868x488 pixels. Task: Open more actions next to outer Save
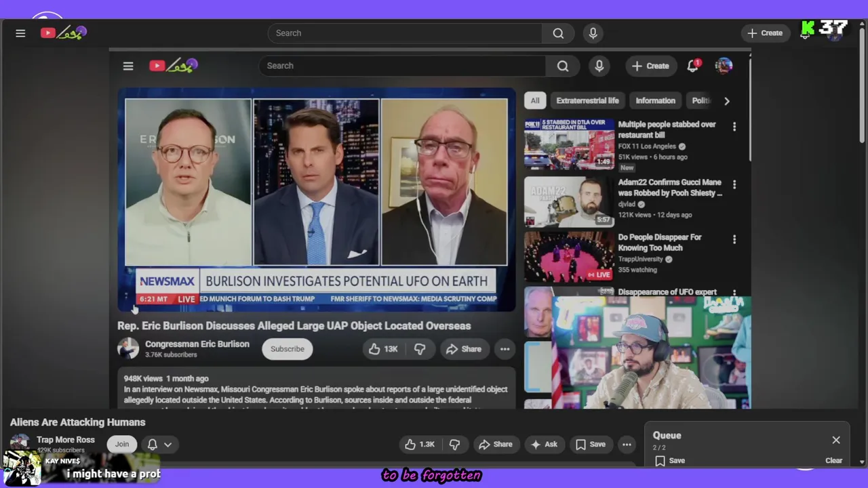coord(627,445)
